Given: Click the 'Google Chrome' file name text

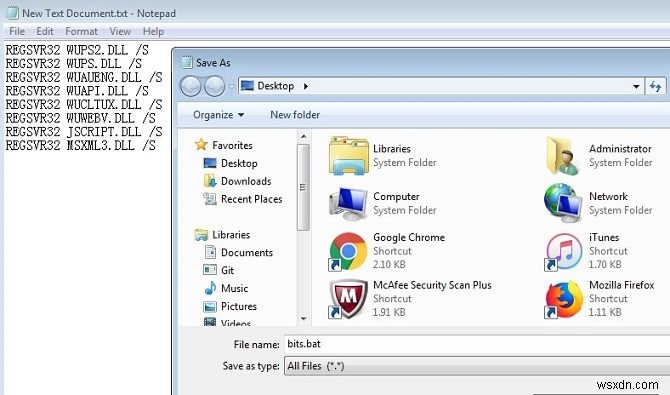Looking at the screenshot, I should coord(409,237).
